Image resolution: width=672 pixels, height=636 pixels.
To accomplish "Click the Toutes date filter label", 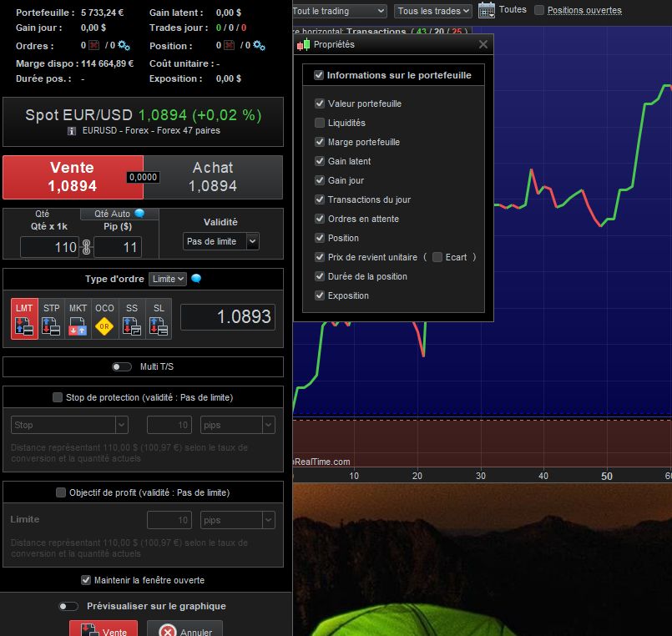I will click(513, 9).
